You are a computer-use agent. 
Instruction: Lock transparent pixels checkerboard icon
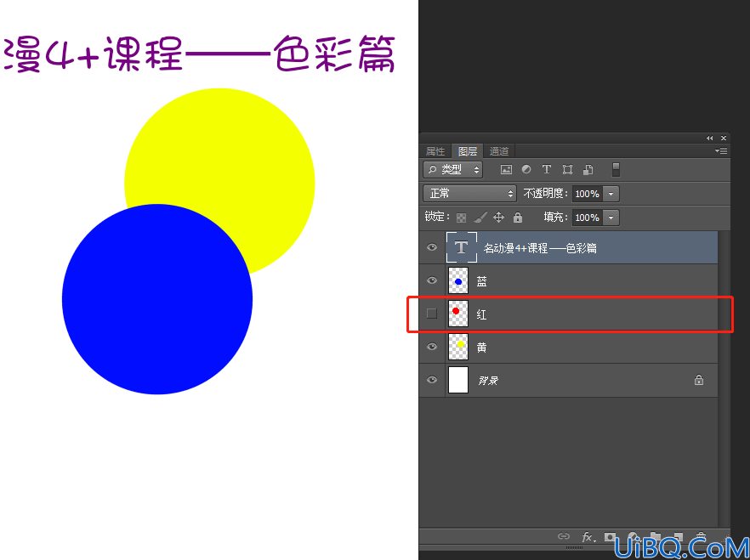click(461, 218)
